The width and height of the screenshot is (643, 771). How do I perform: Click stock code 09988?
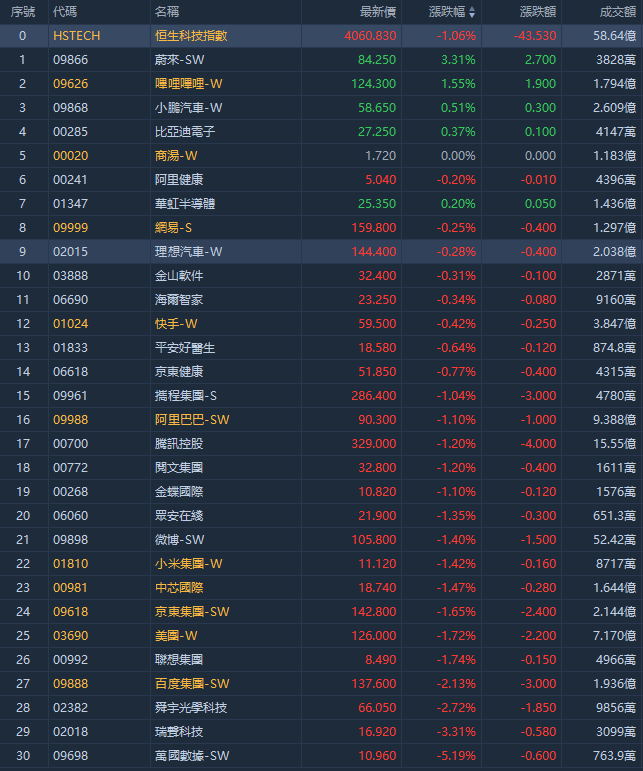(71, 420)
